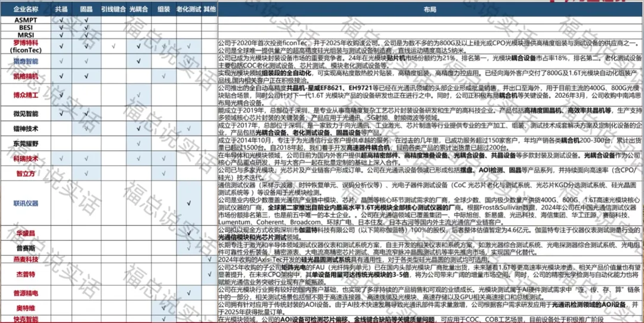Image resolution: width=644 pixels, height=323 pixels.
Task: Select the ASMPT company name cell
Action: click(x=25, y=20)
